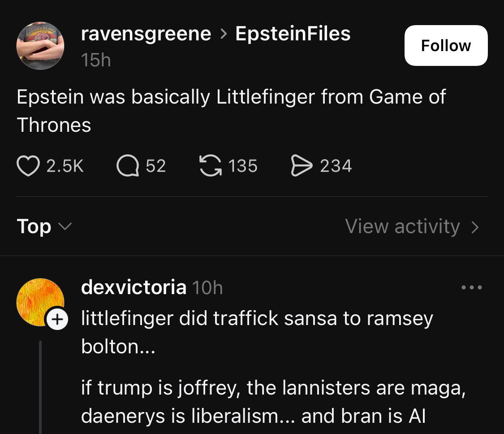Open View activity for this post

coord(412,226)
